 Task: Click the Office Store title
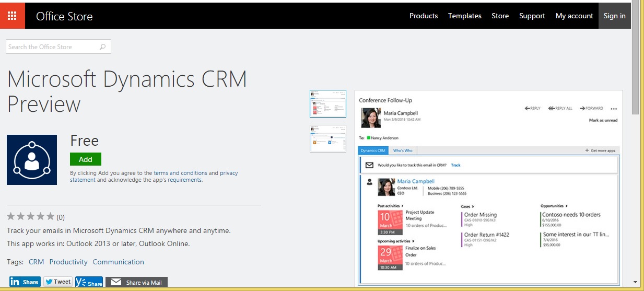[64, 16]
